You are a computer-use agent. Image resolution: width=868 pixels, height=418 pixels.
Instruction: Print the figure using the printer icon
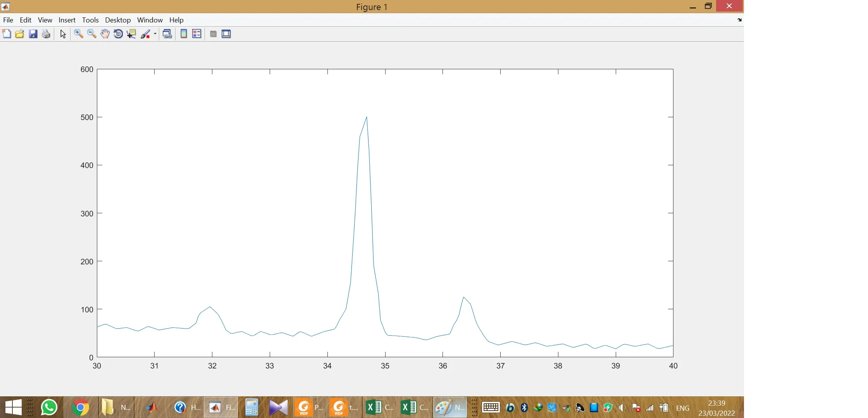point(46,34)
